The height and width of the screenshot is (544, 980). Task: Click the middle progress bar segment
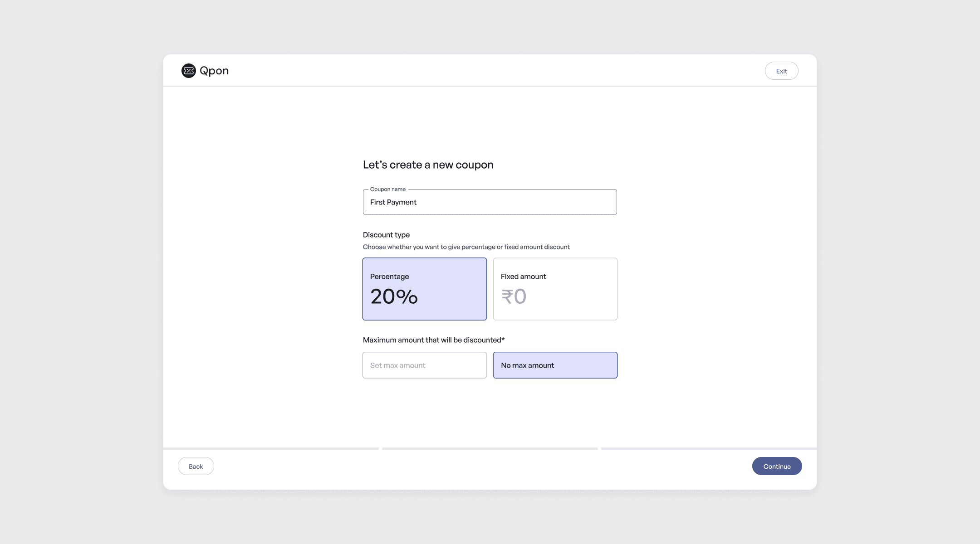[490, 448]
